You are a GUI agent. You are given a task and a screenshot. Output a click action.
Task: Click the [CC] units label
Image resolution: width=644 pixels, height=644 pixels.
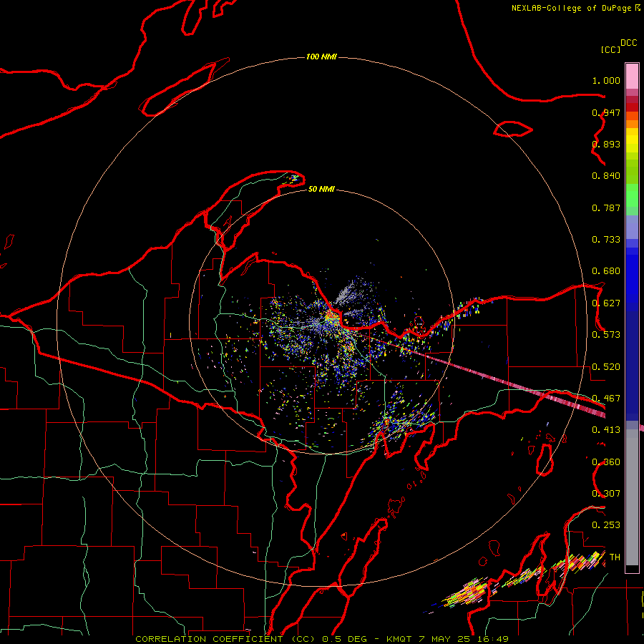pyautogui.click(x=610, y=49)
